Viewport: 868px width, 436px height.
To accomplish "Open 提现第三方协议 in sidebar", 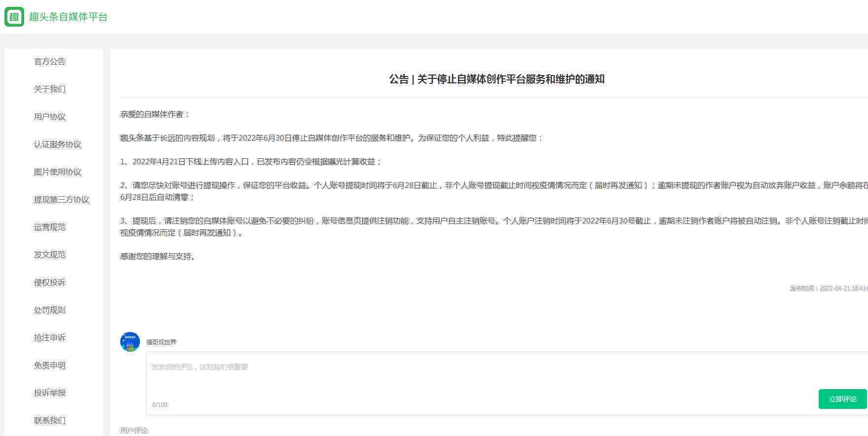I will [x=62, y=200].
